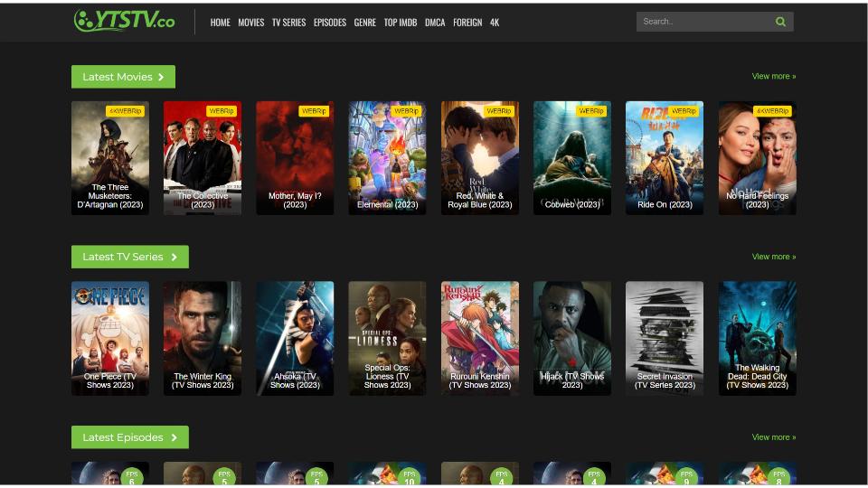Select the 4K menu item
This screenshot has height=488, width=868.
click(495, 22)
